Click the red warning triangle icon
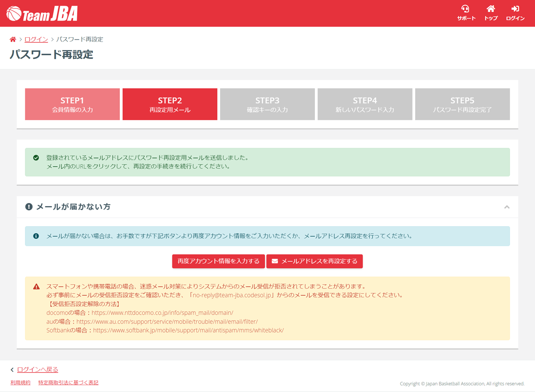The image size is (535, 392). (x=36, y=287)
